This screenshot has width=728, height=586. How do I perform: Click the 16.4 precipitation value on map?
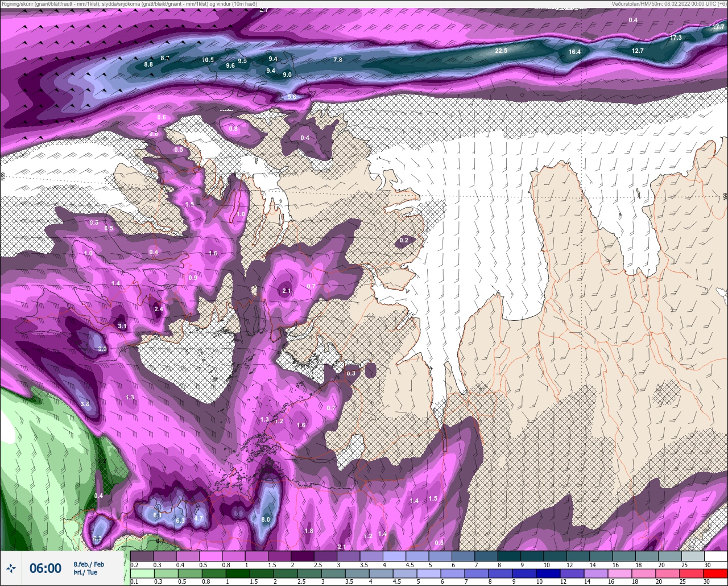(574, 52)
